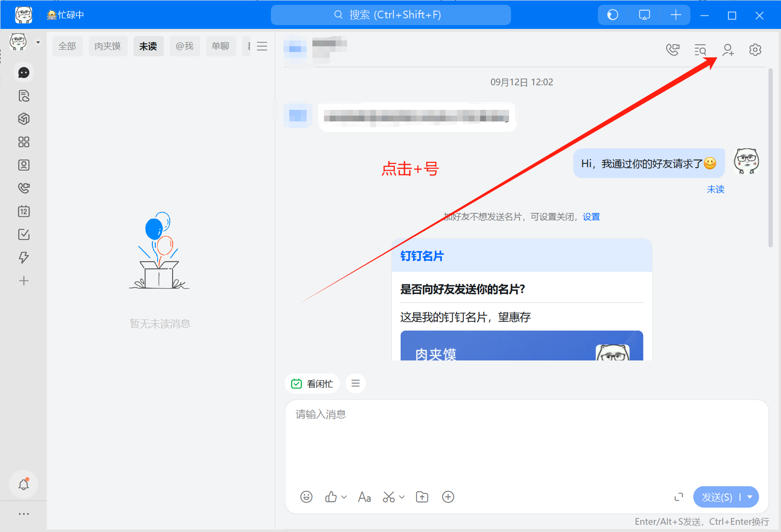Screen dimensions: 781x532
Task: Click the 钉钉名片 card header
Action: pyautogui.click(x=522, y=255)
